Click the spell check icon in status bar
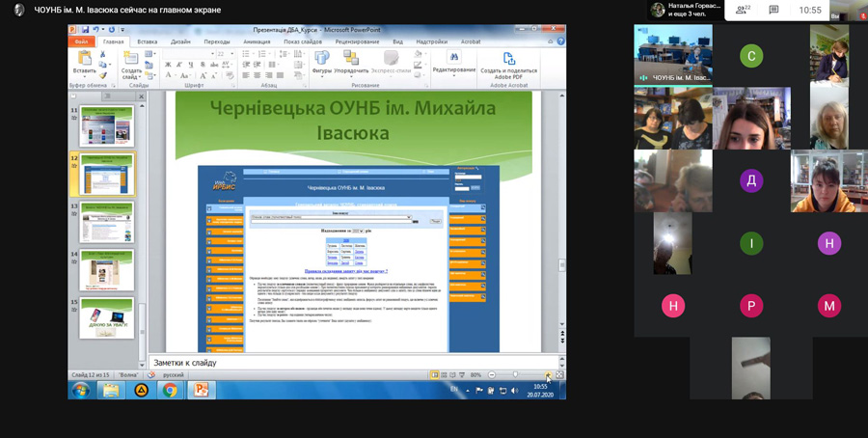Screen dimensions: 868x438 point(151,375)
